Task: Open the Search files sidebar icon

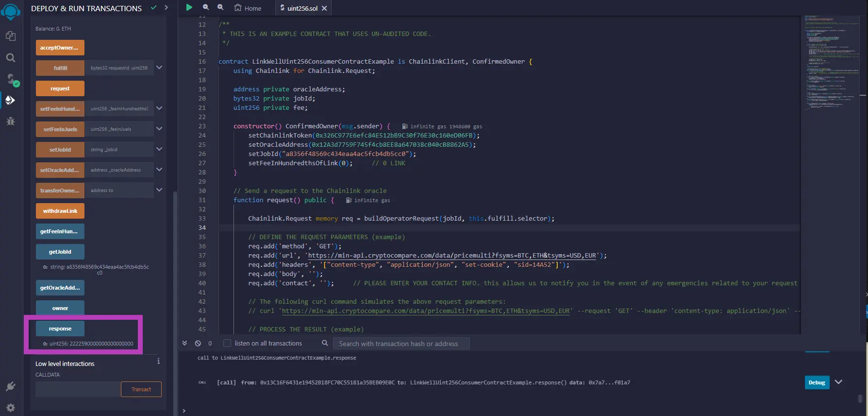Action: [x=11, y=58]
